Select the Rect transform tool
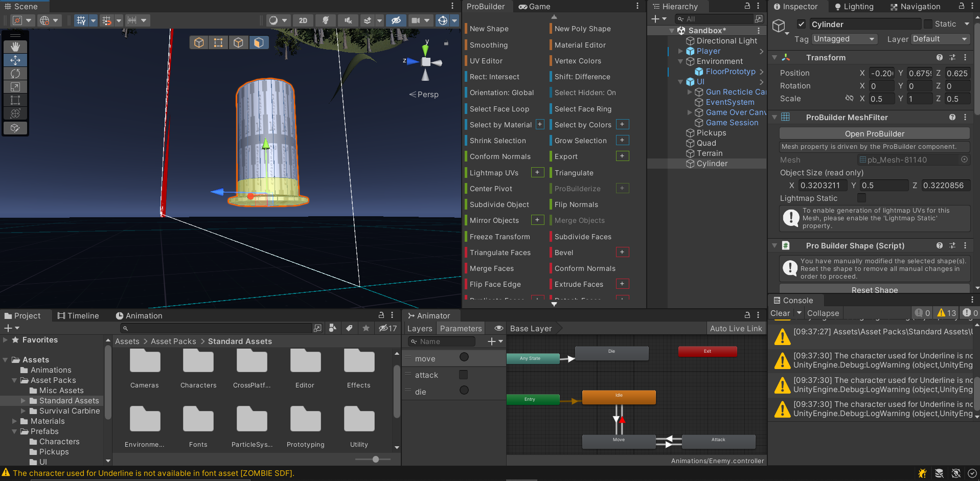Viewport: 980px width, 481px height. 15,100
